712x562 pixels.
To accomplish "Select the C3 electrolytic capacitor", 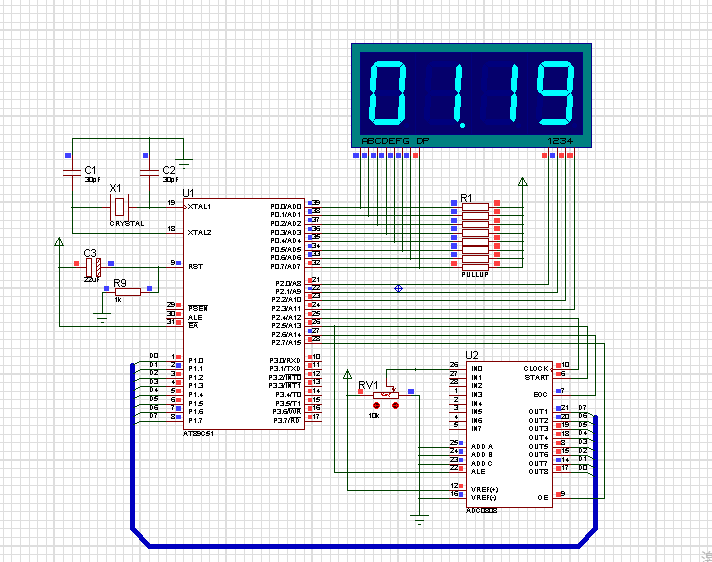I will point(93,267).
